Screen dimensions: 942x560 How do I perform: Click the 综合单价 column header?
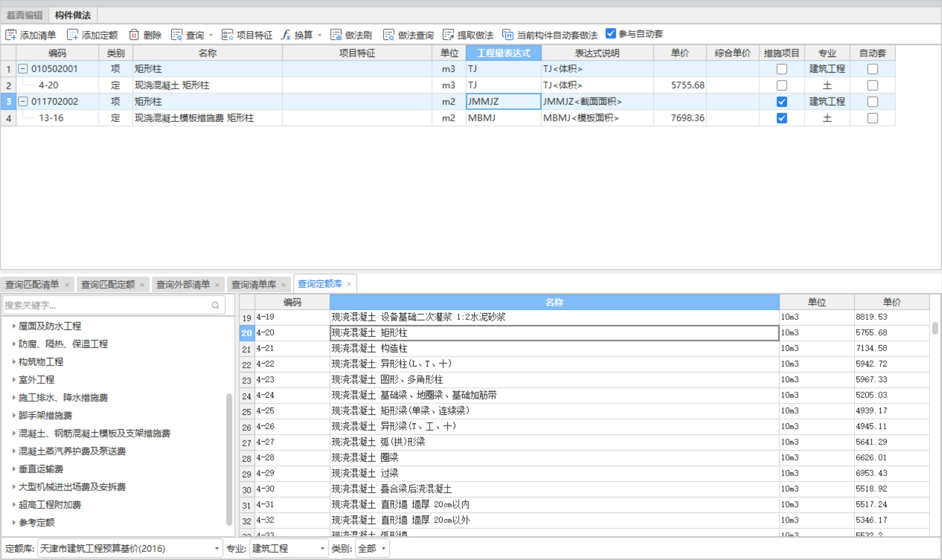pos(733,53)
